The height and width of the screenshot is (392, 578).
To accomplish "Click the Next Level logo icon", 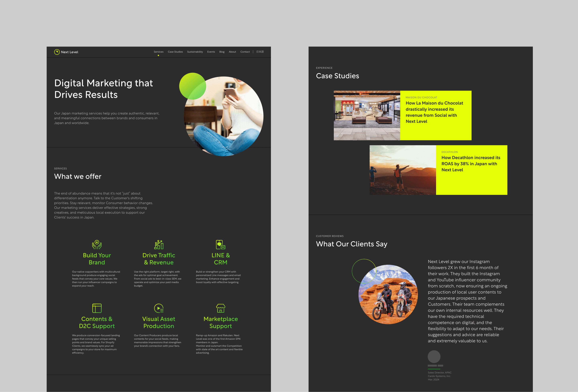I will tap(57, 52).
